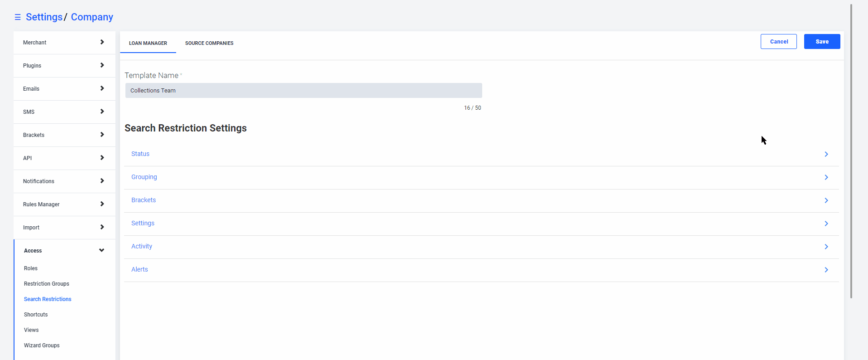Select Roles under Access
868x360 pixels.
pyautogui.click(x=31, y=268)
